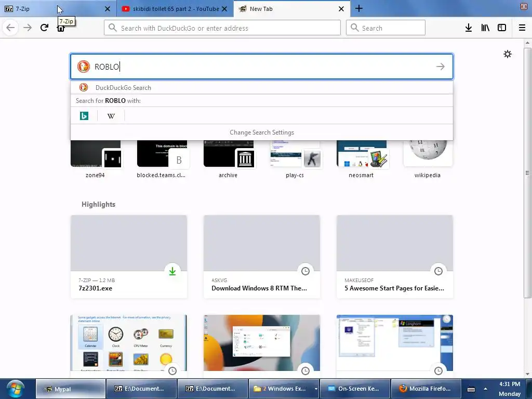
Task: Click the toolbar Search box
Action: click(385, 28)
